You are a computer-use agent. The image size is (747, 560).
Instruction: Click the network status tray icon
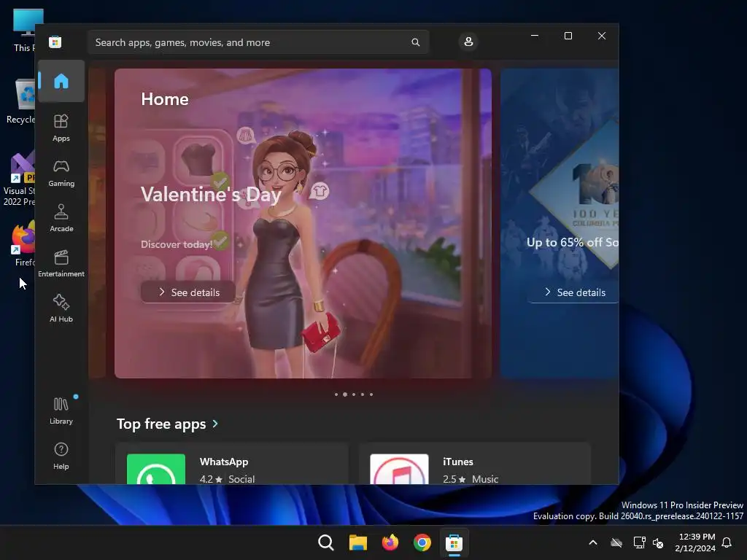(639, 542)
